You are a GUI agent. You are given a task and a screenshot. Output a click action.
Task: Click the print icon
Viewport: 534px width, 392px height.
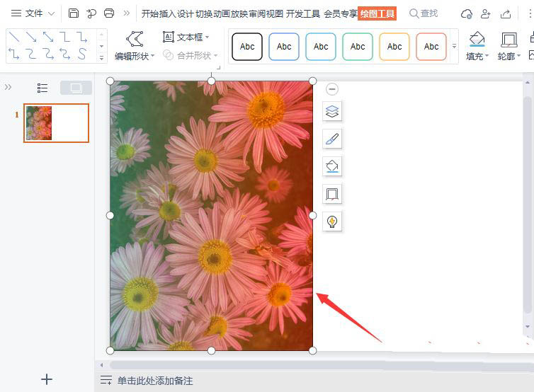pyautogui.click(x=109, y=13)
